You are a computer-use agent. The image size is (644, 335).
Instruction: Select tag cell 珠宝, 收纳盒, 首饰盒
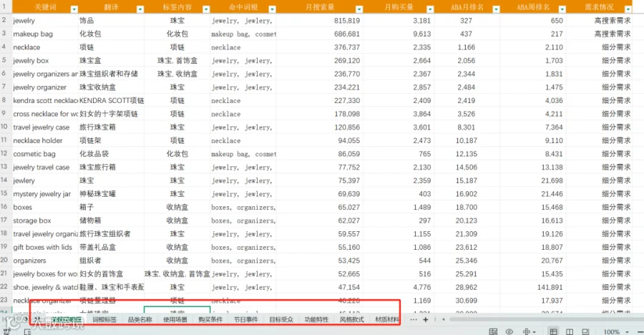177,273
